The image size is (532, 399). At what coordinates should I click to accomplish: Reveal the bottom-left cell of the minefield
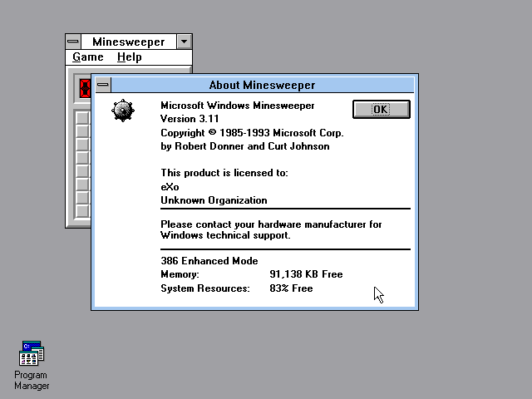pyautogui.click(x=82, y=210)
